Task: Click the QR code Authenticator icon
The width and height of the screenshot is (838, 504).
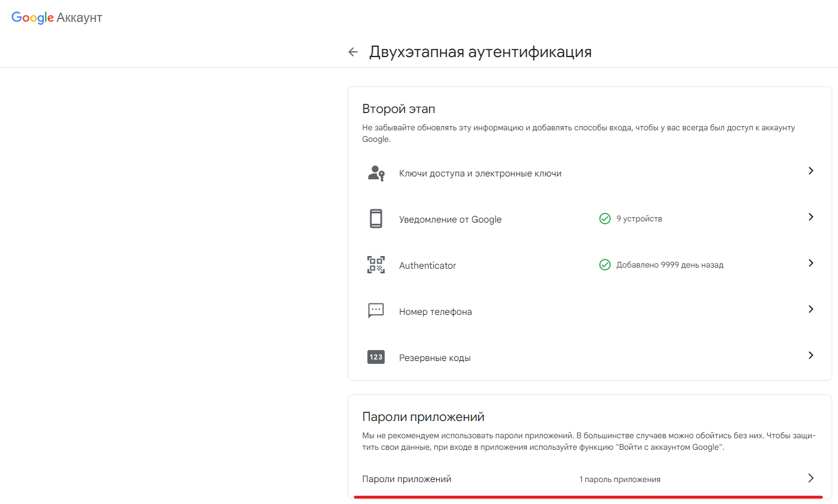Action: tap(376, 265)
